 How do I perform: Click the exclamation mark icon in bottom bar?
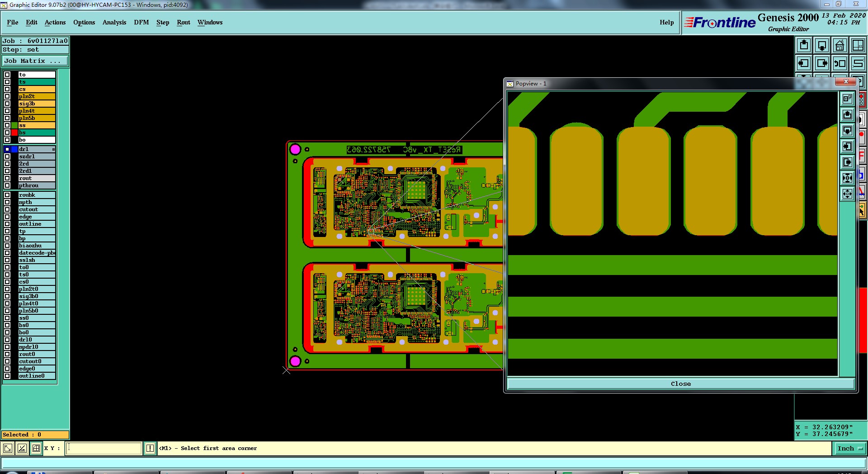coord(150,448)
